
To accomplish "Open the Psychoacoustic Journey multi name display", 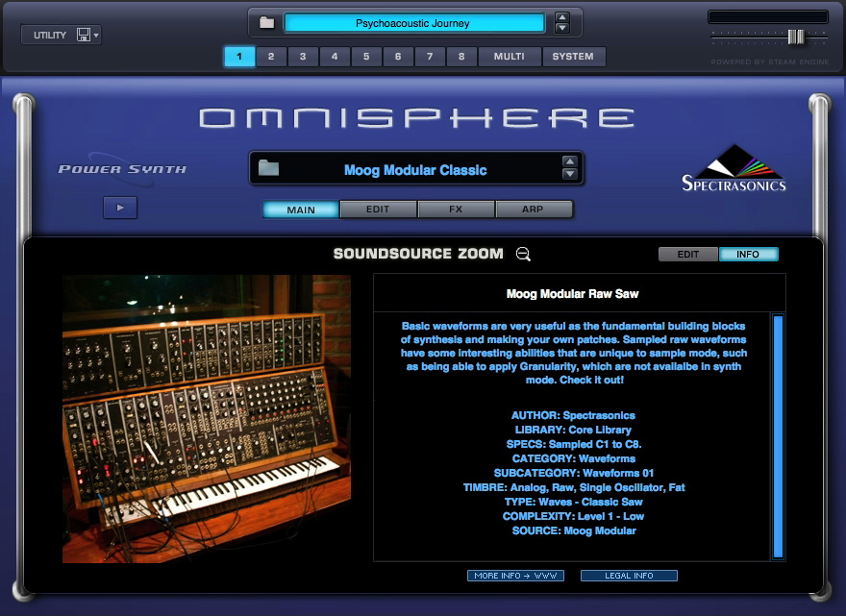I will pyautogui.click(x=413, y=23).
